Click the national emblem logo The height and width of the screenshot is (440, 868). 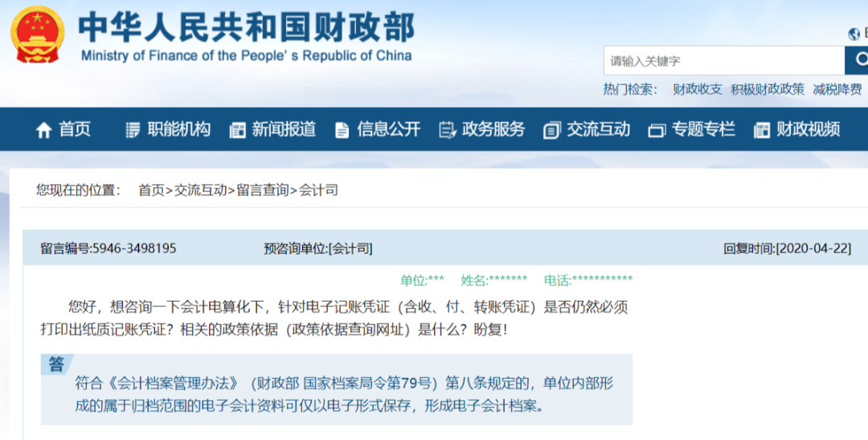(x=38, y=34)
